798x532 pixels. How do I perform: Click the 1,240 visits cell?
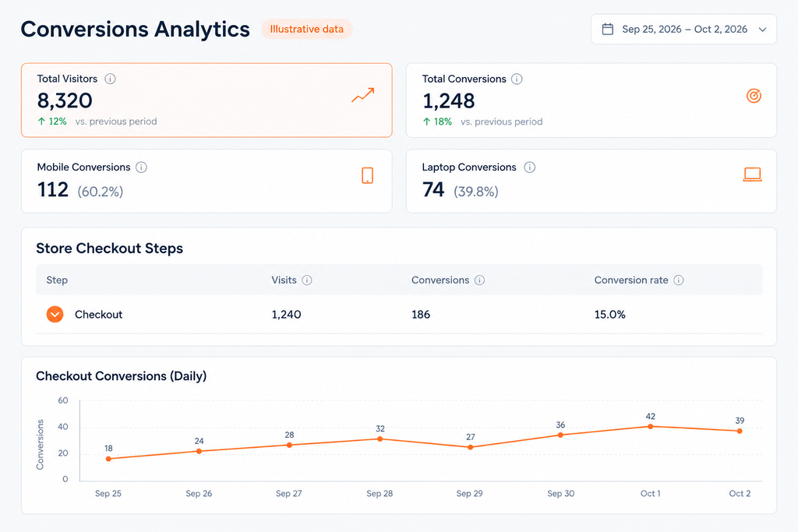point(286,315)
